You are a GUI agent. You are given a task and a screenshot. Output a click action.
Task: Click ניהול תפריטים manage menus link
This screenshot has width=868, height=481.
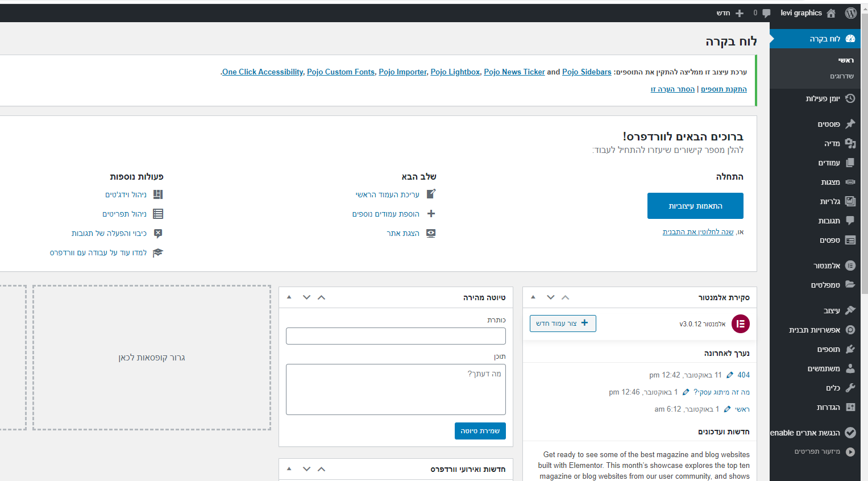pos(124,214)
